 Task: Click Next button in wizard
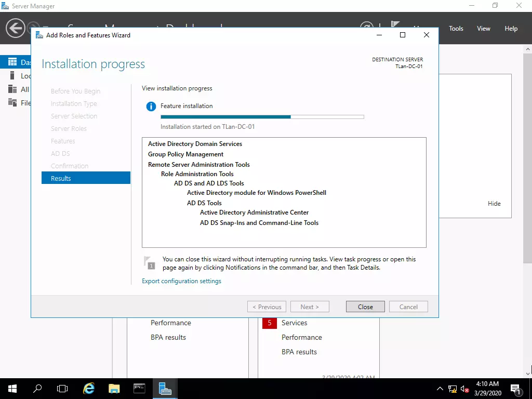(310, 307)
